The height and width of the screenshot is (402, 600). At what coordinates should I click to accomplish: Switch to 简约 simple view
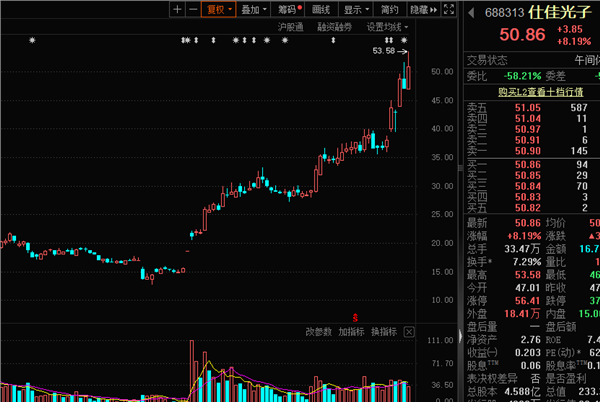click(389, 9)
